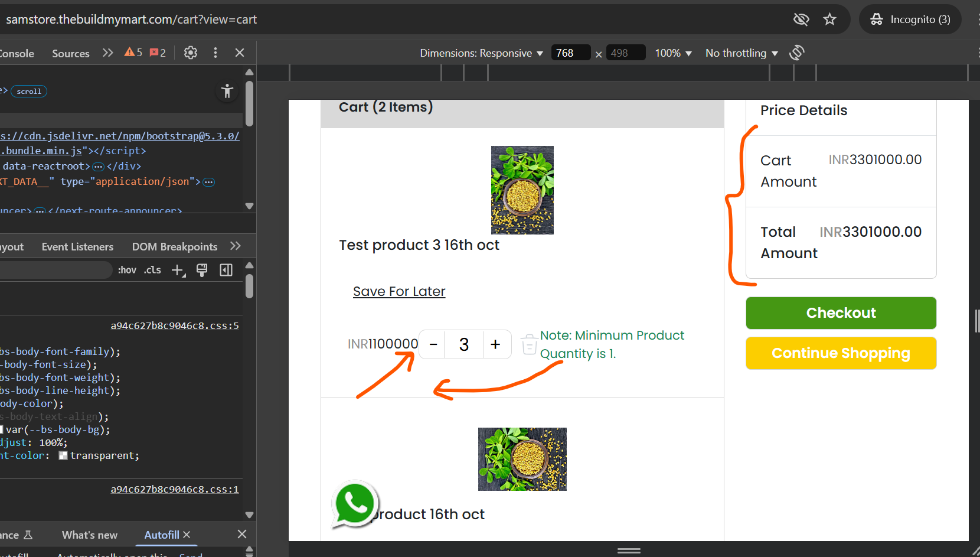
Task: Focus the Styles filter input
Action: (x=55, y=270)
